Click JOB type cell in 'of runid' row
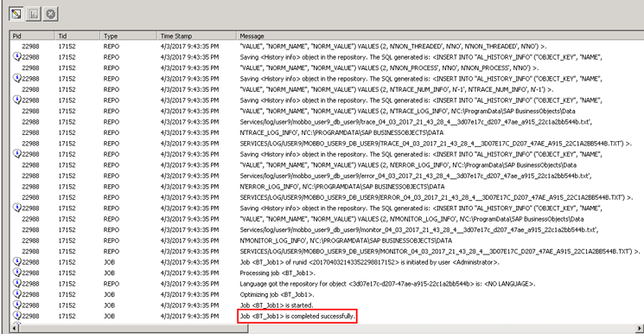This screenshot has height=334, width=644. tap(109, 261)
